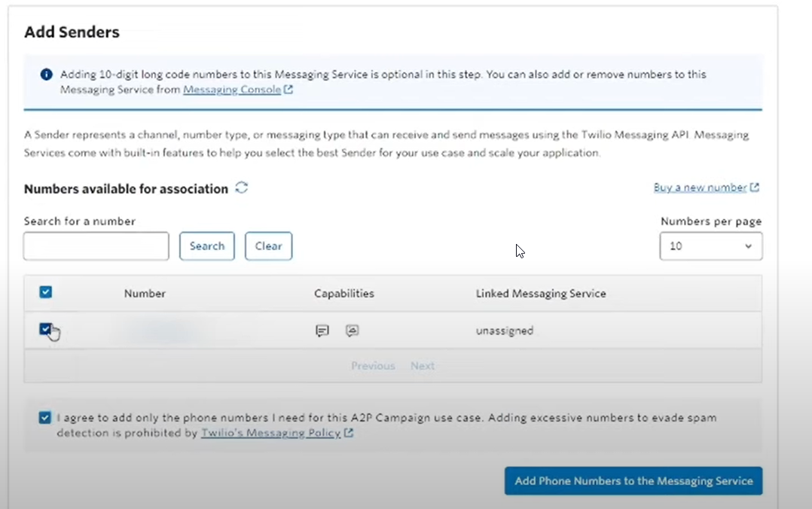Image resolution: width=812 pixels, height=509 pixels.
Task: Open the Messaging Console link
Action: (x=232, y=90)
